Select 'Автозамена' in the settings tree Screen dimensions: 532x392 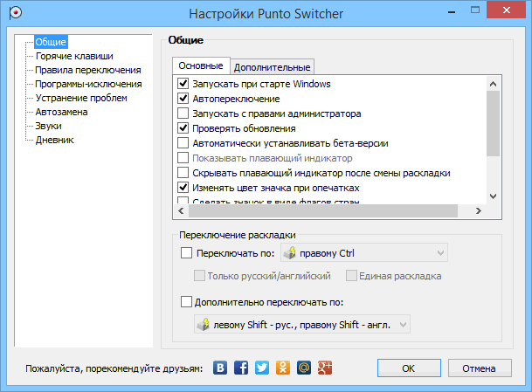point(61,111)
